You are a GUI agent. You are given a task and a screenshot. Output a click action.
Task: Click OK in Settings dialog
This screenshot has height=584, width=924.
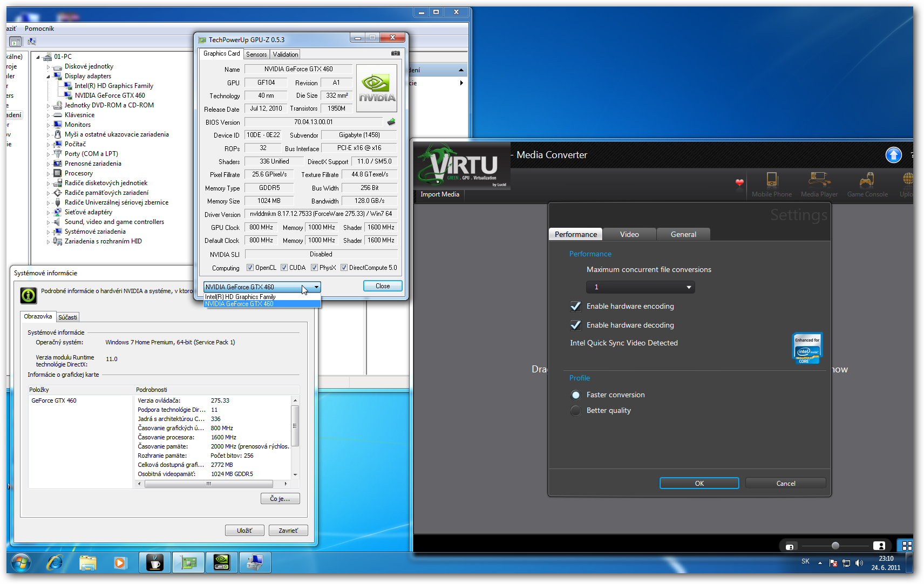pyautogui.click(x=699, y=483)
